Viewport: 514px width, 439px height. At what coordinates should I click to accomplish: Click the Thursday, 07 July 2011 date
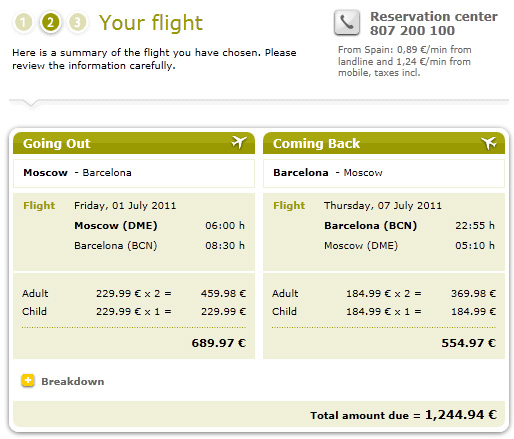point(383,206)
